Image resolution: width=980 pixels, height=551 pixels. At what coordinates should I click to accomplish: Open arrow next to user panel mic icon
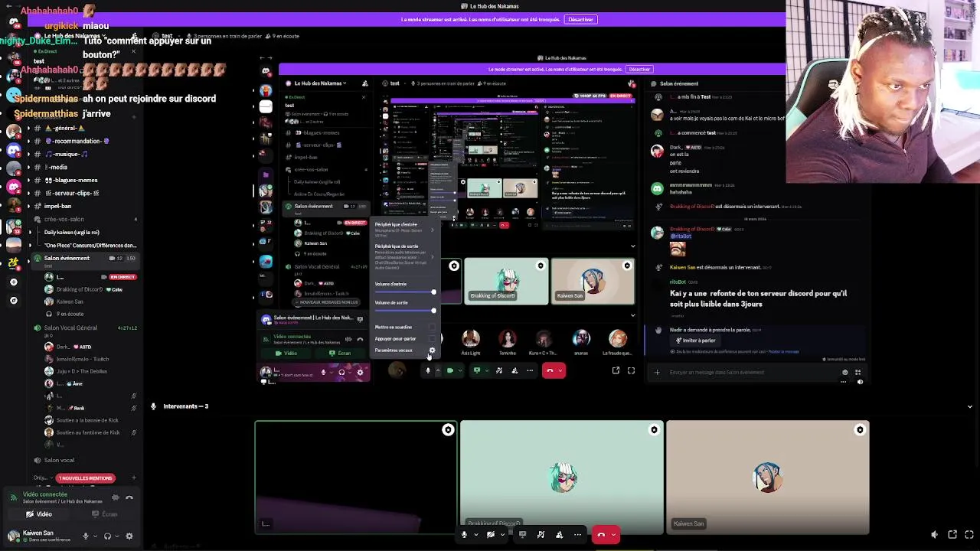pyautogui.click(x=95, y=536)
